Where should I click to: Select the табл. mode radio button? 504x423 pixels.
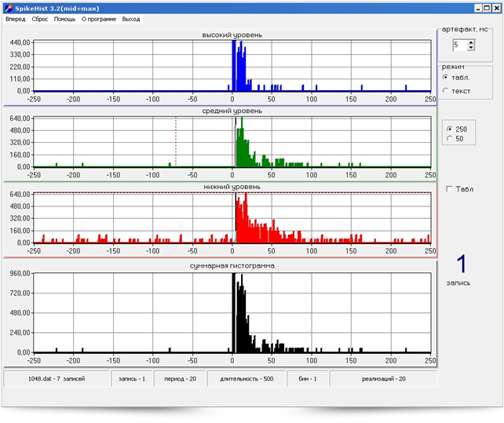tap(447, 78)
